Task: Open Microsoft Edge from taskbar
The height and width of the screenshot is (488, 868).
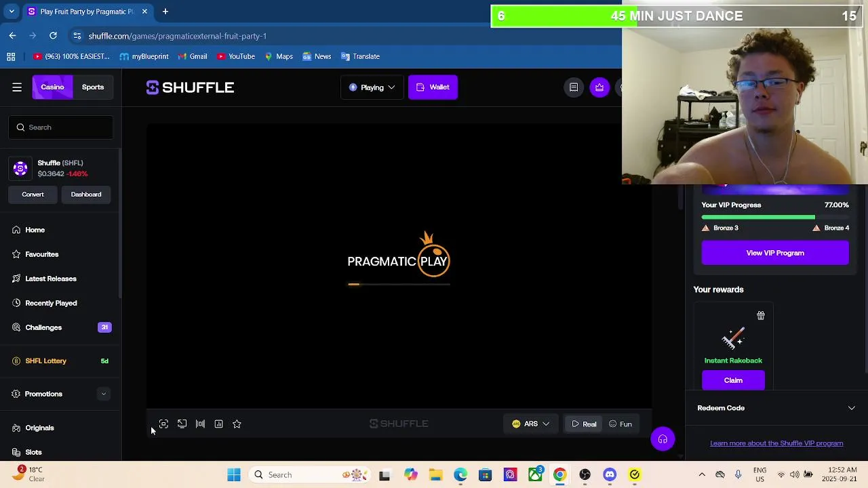Action: (x=460, y=475)
